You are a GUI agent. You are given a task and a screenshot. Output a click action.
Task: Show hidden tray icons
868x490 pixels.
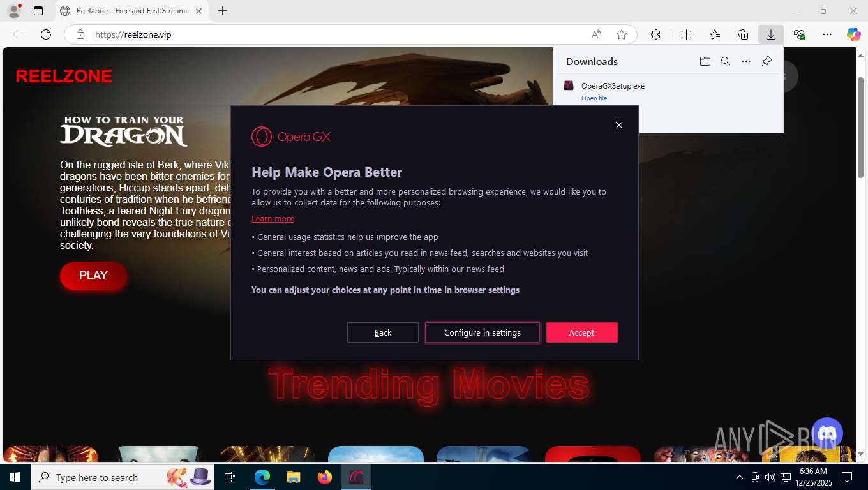coord(740,477)
